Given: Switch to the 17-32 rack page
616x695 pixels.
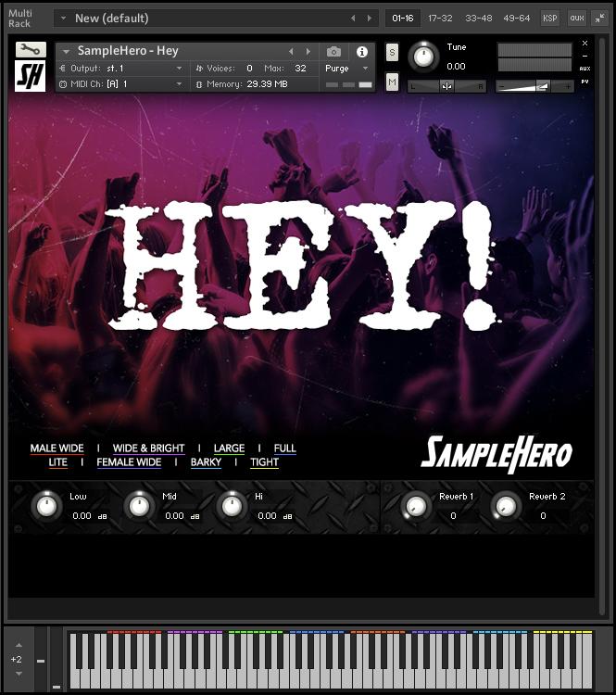Looking at the screenshot, I should click(x=440, y=19).
